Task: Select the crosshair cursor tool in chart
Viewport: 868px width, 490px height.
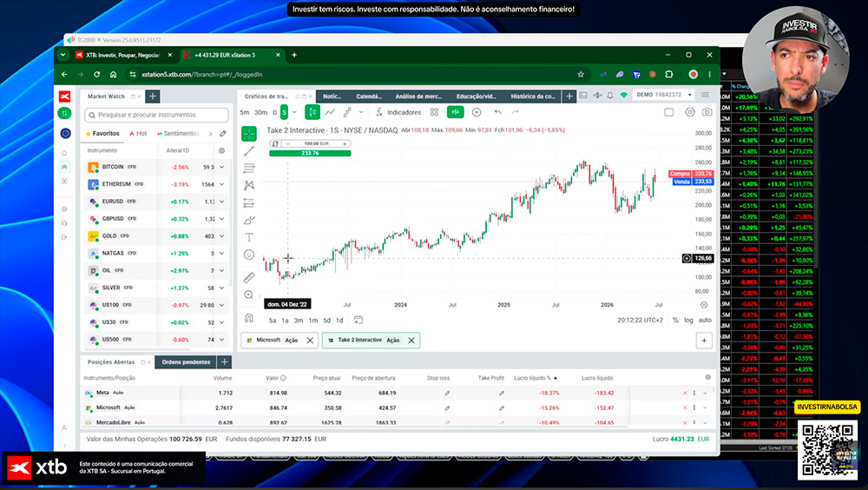Action: pos(249,134)
